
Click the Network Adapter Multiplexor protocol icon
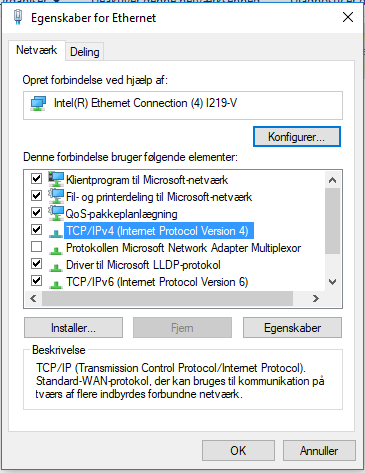tap(56, 250)
